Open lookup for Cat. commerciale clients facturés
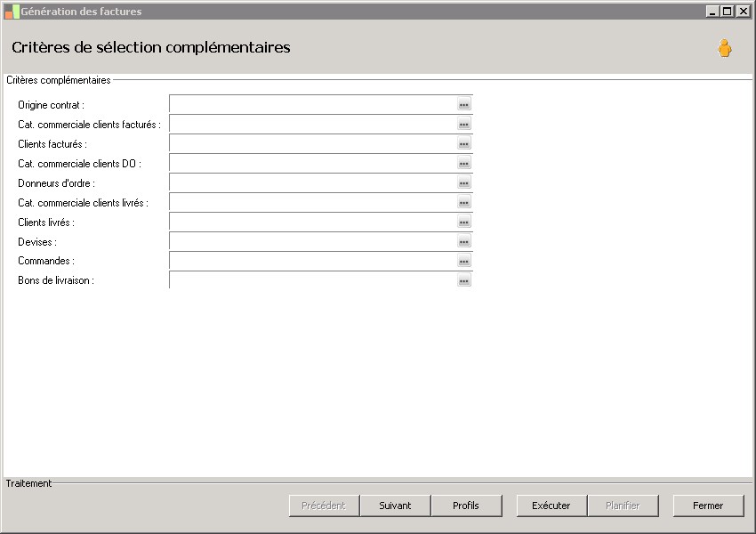Image resolution: width=756 pixels, height=534 pixels. point(463,125)
